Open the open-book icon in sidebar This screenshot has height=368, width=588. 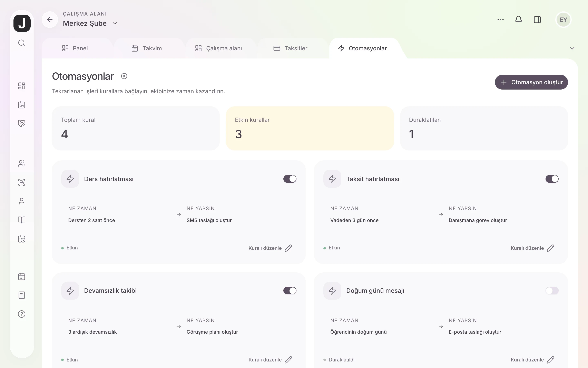tap(22, 220)
